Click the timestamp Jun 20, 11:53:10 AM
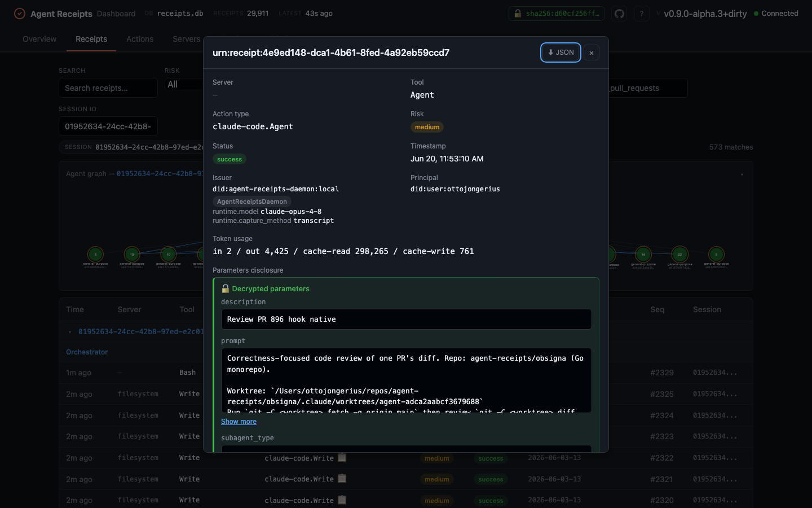Screen dimensions: 812x508 tap(447, 159)
